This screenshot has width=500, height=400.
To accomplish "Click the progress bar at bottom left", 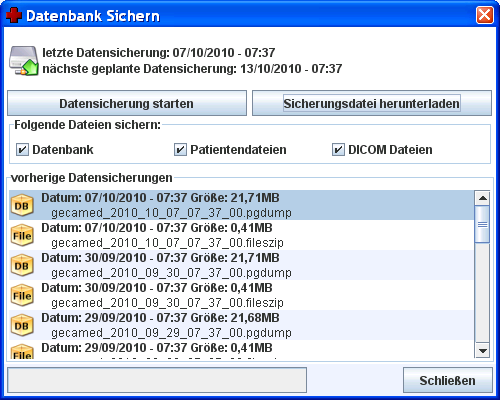I will click(x=157, y=380).
